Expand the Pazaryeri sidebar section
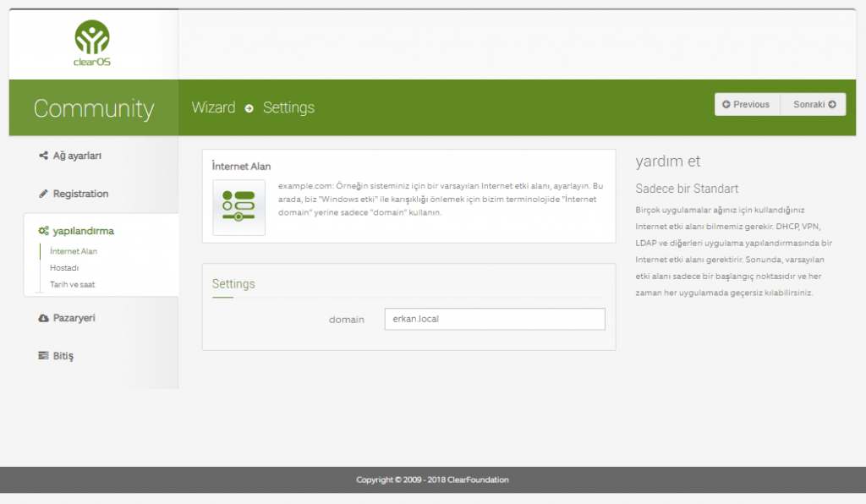This screenshot has width=866, height=504. (74, 318)
